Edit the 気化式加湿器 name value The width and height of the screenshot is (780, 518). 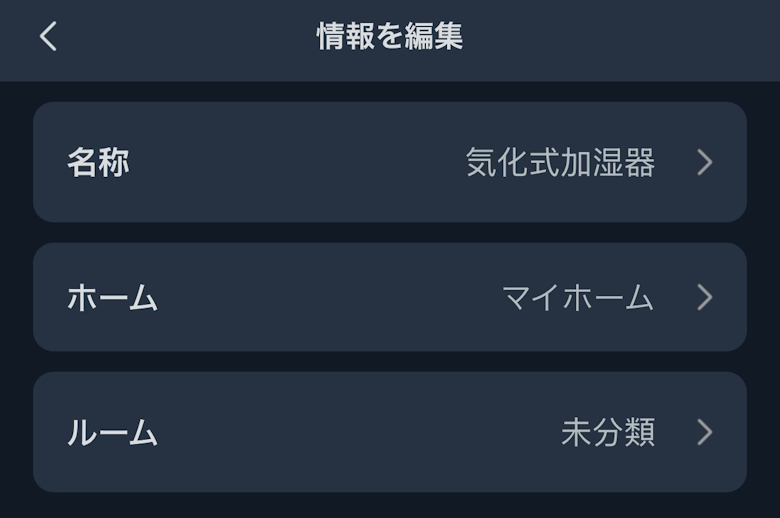tap(560, 162)
